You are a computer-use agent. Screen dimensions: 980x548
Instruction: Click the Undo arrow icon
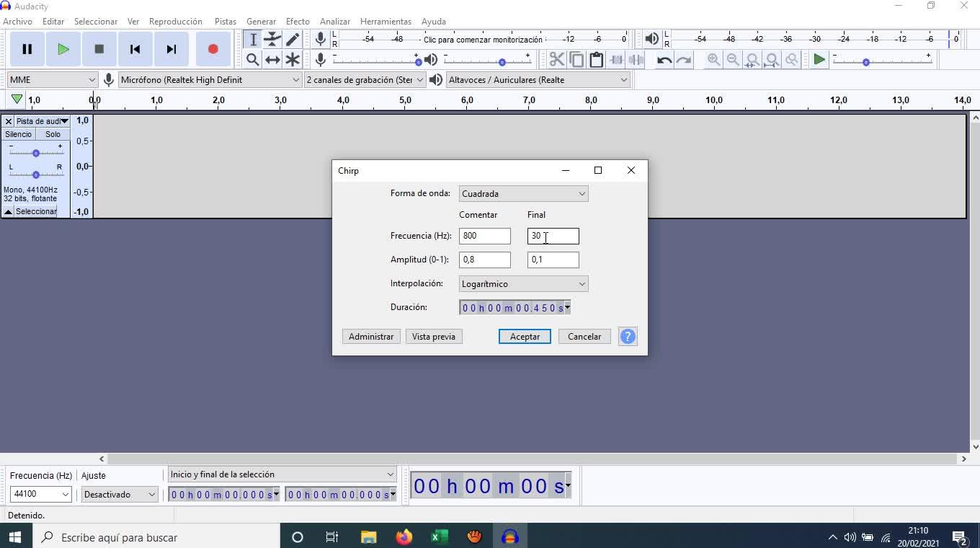click(x=664, y=60)
